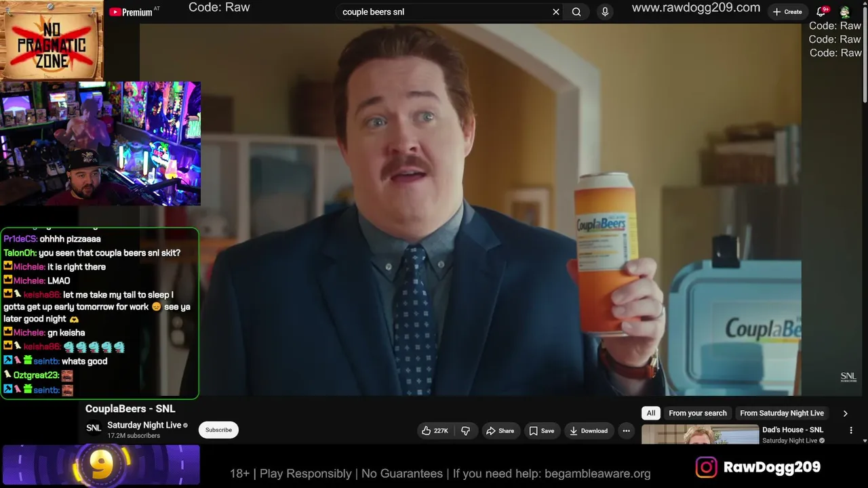
Task: Click the page scrollbar up arrow
Action: coord(865,4)
